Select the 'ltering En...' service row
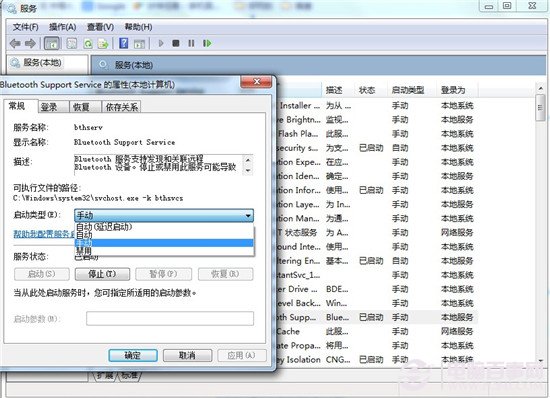Image resolution: width=550 pixels, height=398 pixels. [x=377, y=261]
